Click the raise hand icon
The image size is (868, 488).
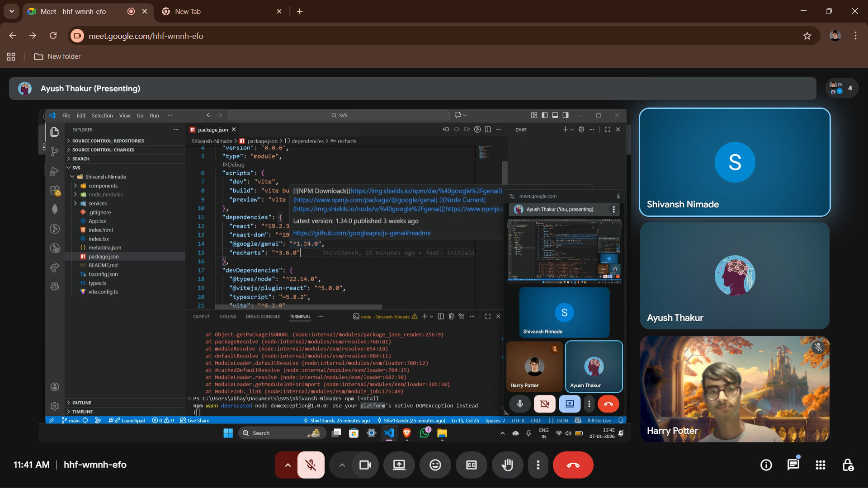click(507, 465)
